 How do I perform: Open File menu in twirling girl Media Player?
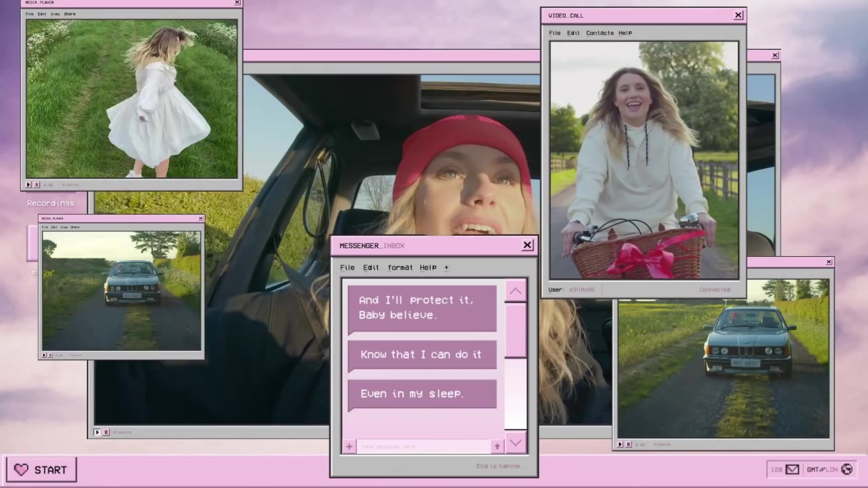click(29, 14)
